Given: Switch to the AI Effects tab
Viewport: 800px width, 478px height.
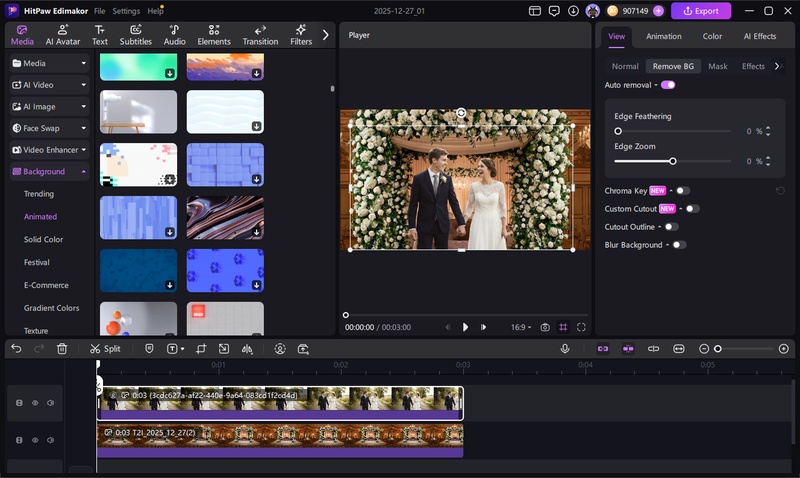Looking at the screenshot, I should coord(760,36).
